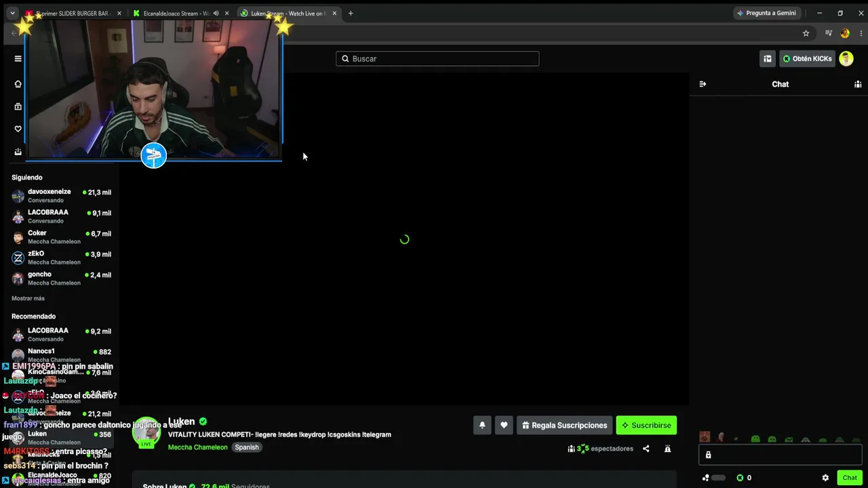
Task: Click the Luken channel name heading
Action: point(181,422)
